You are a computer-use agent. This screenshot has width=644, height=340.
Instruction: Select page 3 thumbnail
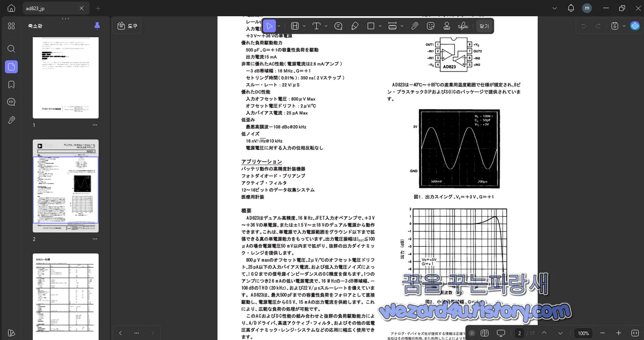click(65, 297)
